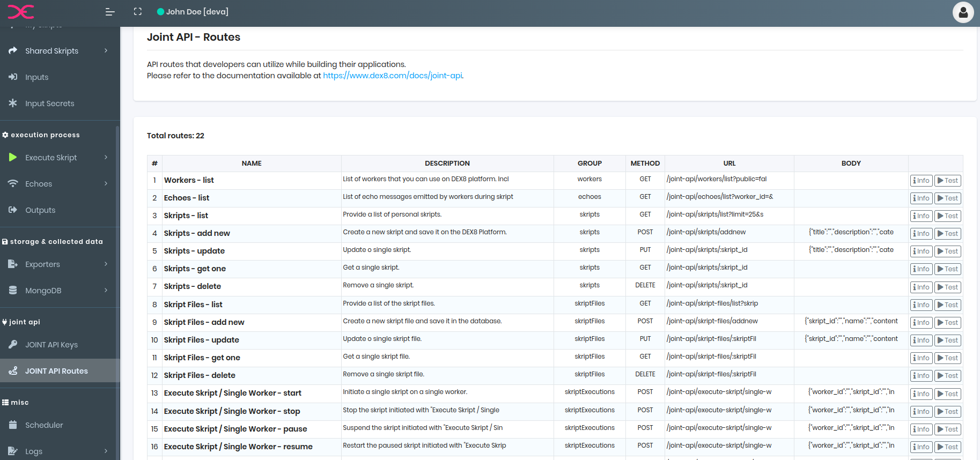Click the MongoDB database icon
Viewport: 980px width, 460px height.
pos(13,290)
